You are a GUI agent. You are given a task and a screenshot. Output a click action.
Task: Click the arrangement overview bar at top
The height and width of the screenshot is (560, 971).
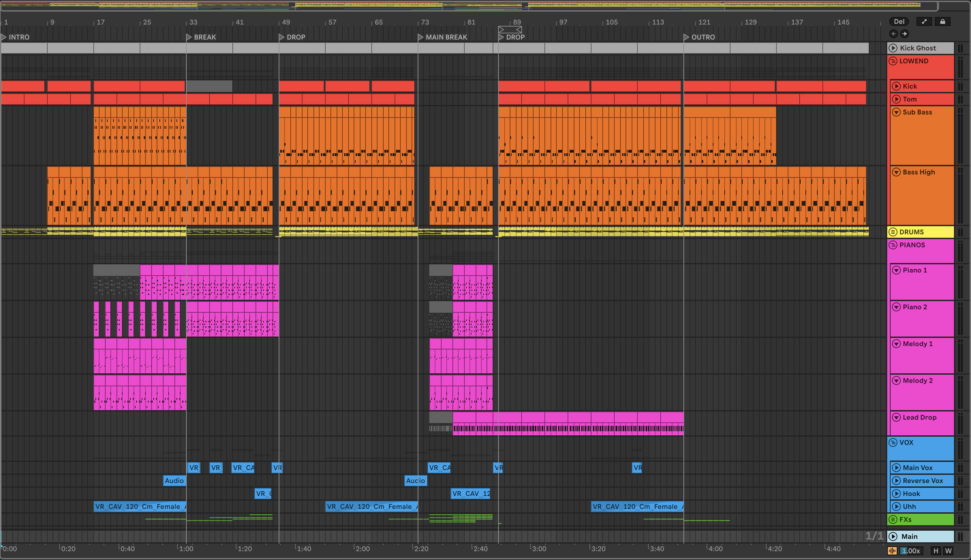click(469, 5)
